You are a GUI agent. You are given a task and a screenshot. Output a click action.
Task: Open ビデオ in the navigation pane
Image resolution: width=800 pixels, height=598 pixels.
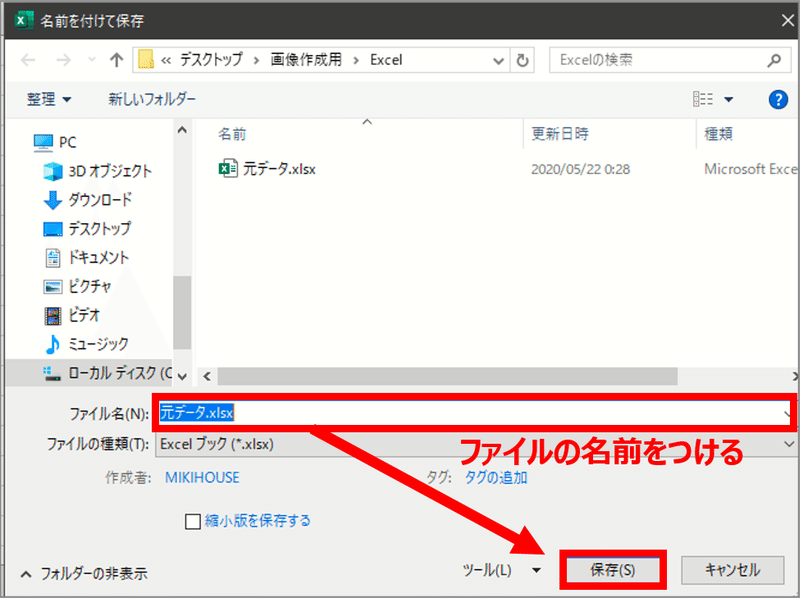71,315
